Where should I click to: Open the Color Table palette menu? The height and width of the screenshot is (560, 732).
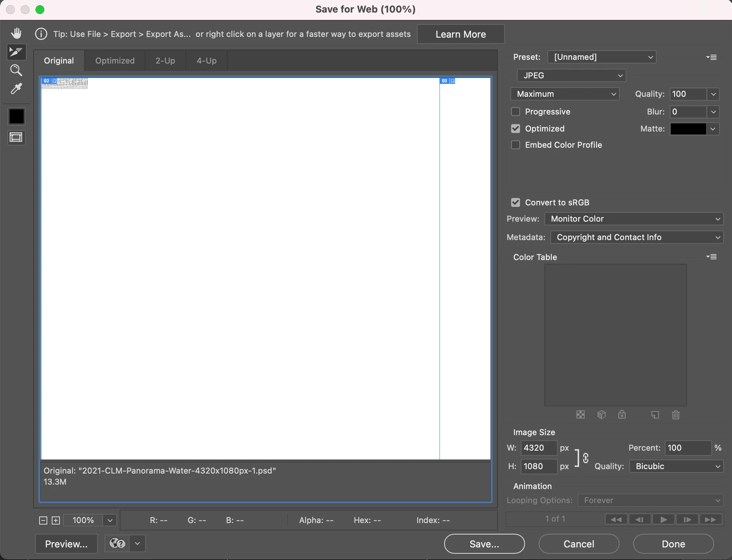(711, 257)
